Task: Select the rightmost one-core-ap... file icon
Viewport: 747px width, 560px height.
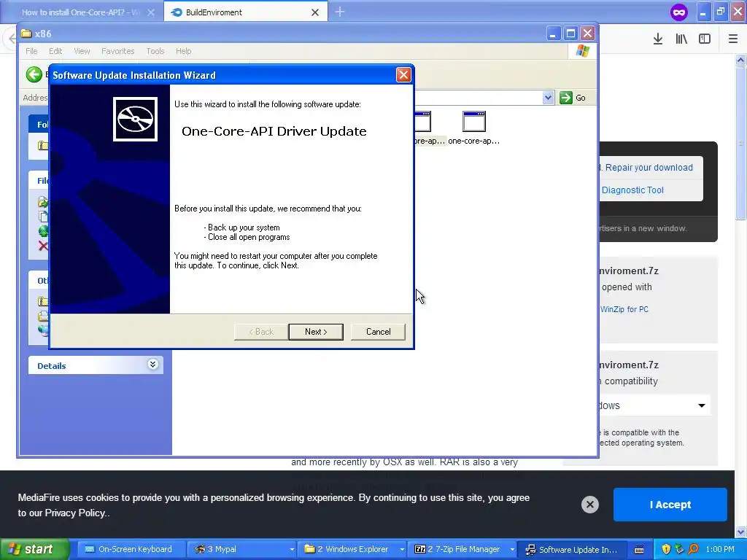Action: click(474, 128)
